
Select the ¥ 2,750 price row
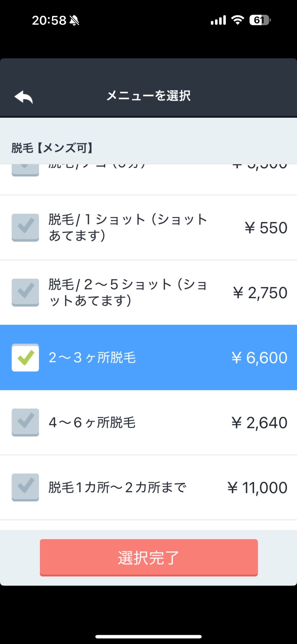point(148,293)
